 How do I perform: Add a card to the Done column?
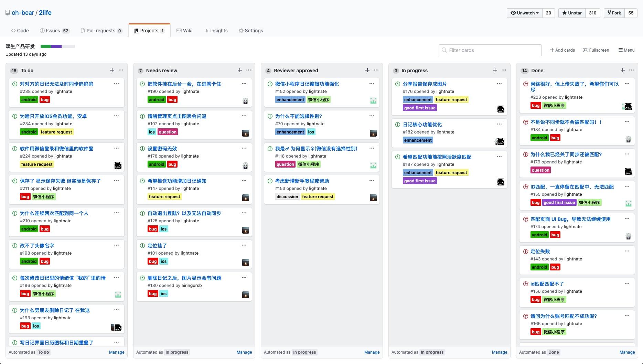pyautogui.click(x=623, y=70)
